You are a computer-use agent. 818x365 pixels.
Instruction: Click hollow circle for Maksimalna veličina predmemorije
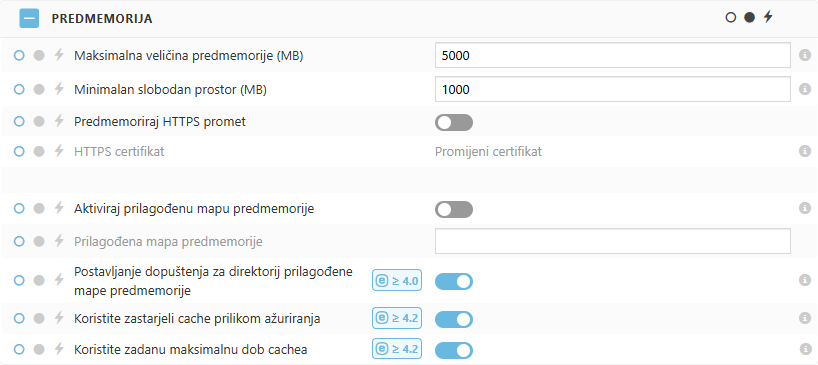(x=19, y=55)
